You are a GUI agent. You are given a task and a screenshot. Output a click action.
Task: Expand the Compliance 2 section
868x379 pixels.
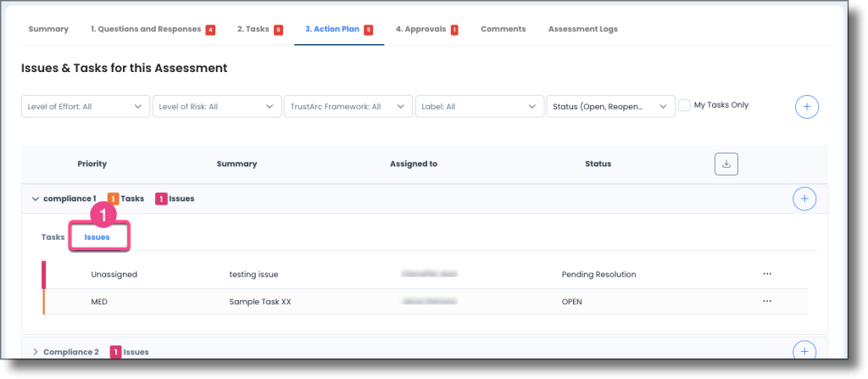click(35, 352)
